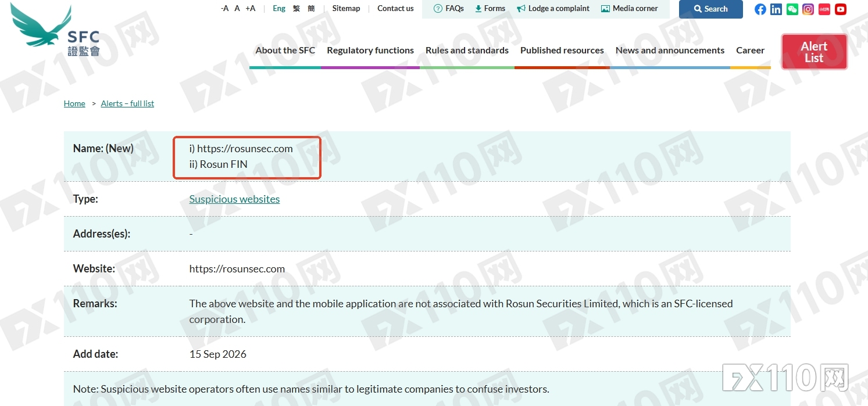Click the Website: label
The width and height of the screenshot is (868, 406).
point(94,269)
